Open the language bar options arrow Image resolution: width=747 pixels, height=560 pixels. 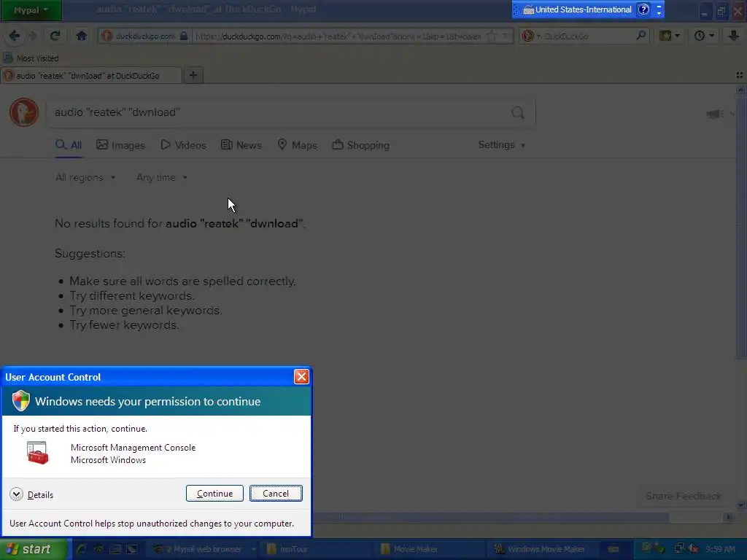click(x=659, y=13)
